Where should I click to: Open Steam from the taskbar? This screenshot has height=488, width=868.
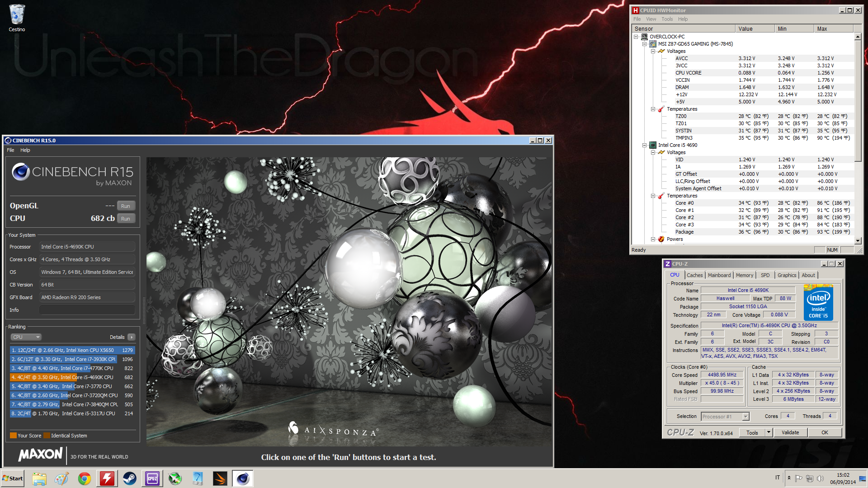[x=130, y=479]
